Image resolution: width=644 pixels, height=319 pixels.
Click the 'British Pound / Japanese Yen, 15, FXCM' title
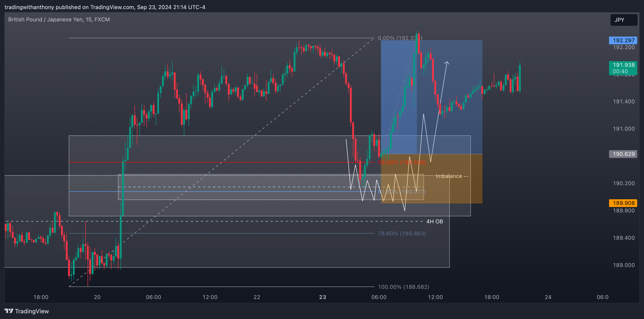[x=59, y=20]
